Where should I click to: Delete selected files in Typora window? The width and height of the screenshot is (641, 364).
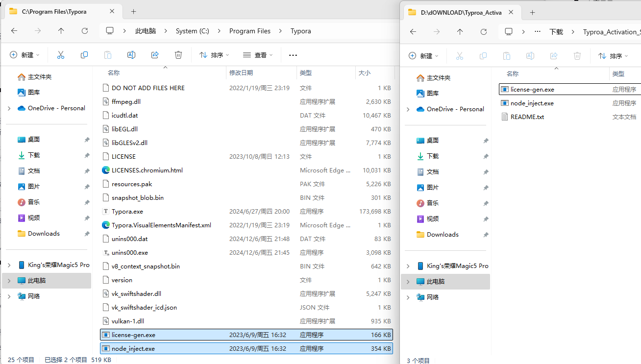[x=178, y=55]
